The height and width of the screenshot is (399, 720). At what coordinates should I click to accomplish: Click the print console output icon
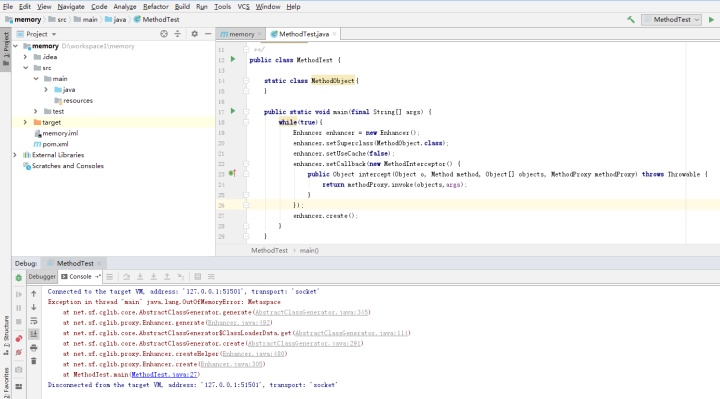(x=34, y=348)
